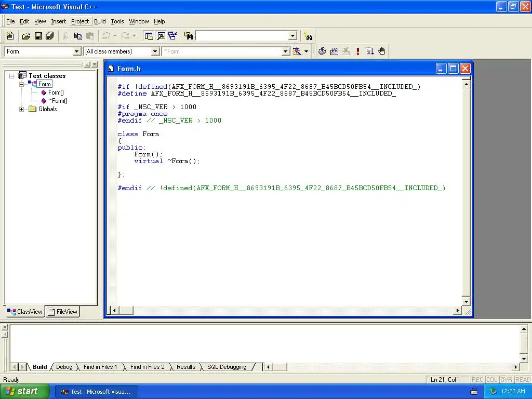Switch to the Find in Files 1 tab
532x399 pixels.
(100, 367)
